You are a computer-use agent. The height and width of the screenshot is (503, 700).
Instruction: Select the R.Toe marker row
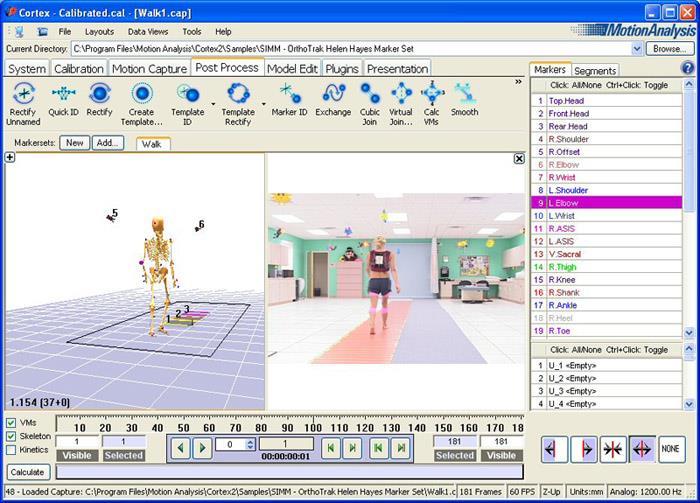coord(607,331)
